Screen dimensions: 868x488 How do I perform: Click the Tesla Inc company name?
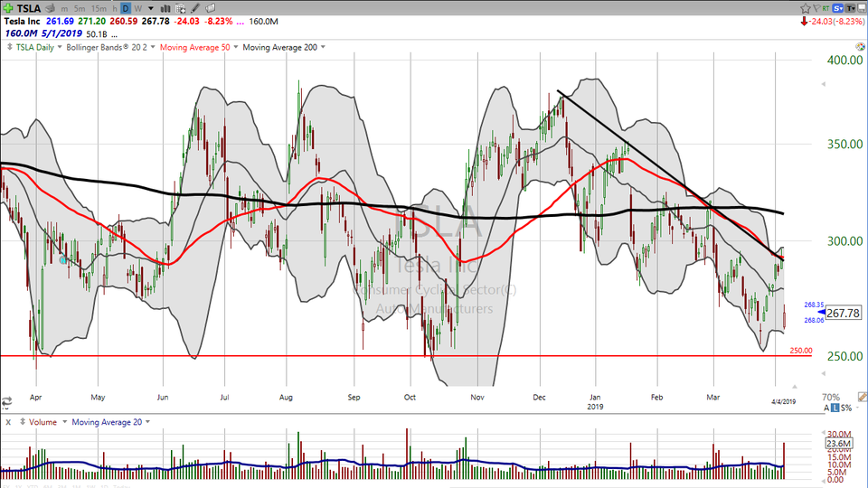[22, 21]
